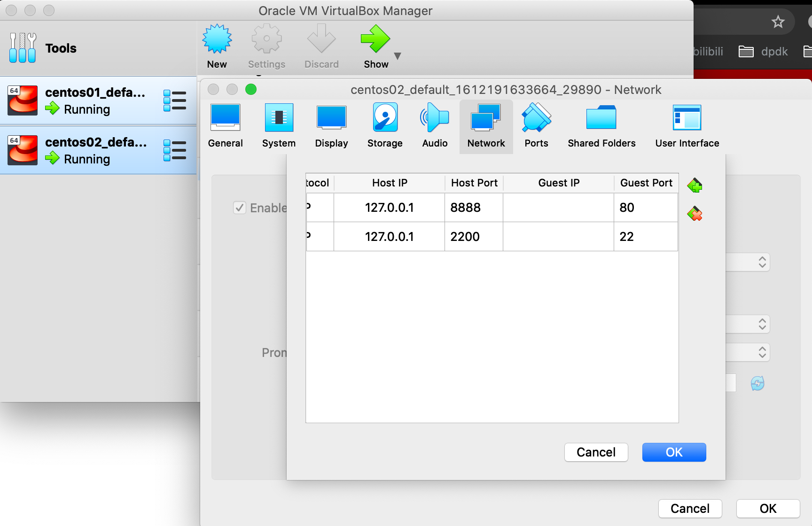Click OK in the port forwarding dialog
Viewport: 812px width, 526px height.
coord(674,452)
